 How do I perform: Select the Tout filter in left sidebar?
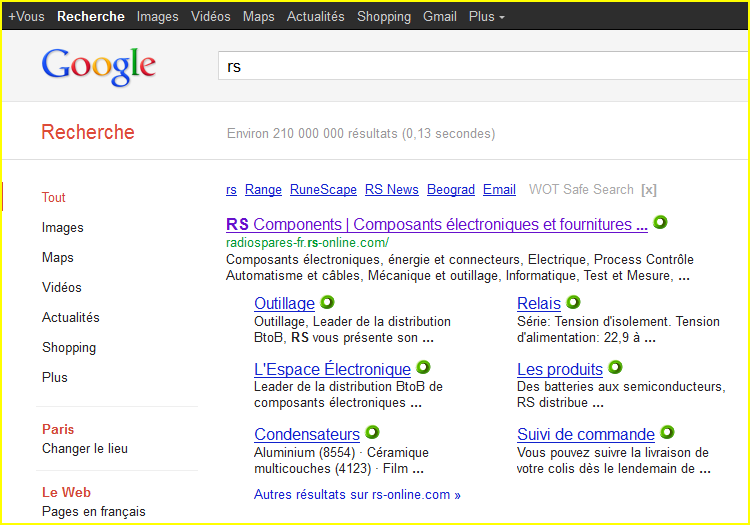click(53, 197)
